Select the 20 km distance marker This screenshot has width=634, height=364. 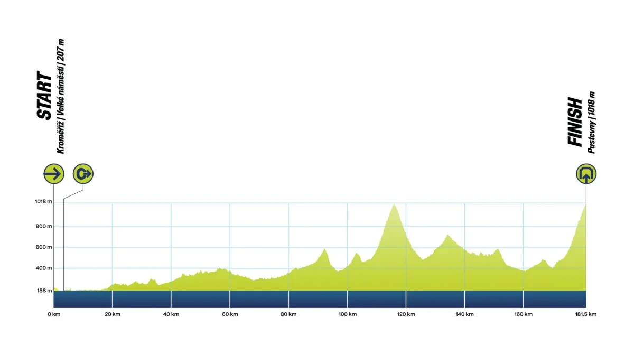point(112,314)
